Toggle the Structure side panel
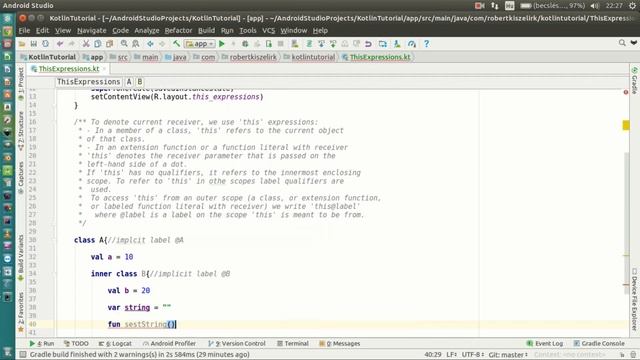Image resolution: width=640 pixels, height=360 pixels. (x=21, y=131)
